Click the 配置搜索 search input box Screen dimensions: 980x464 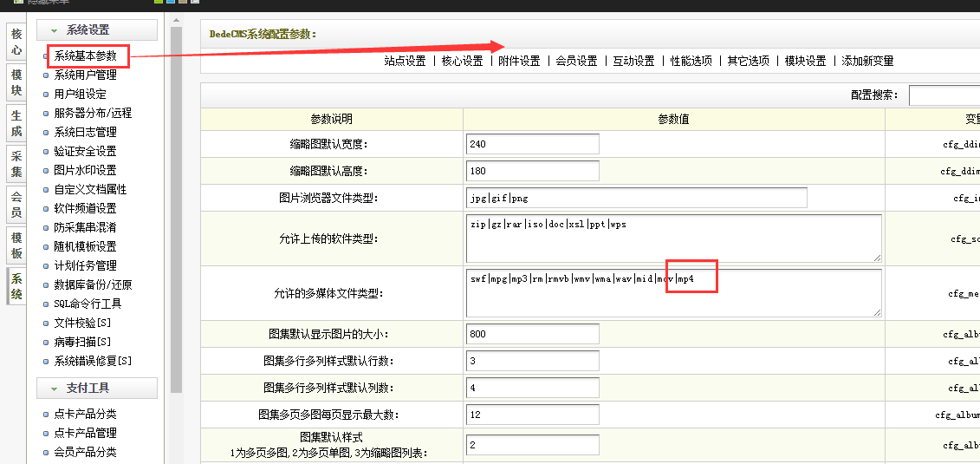coord(944,95)
